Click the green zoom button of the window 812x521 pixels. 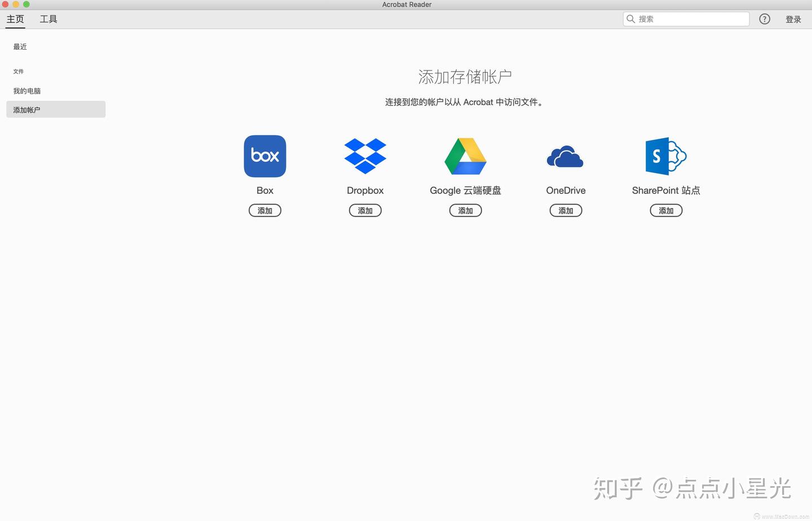25,4
